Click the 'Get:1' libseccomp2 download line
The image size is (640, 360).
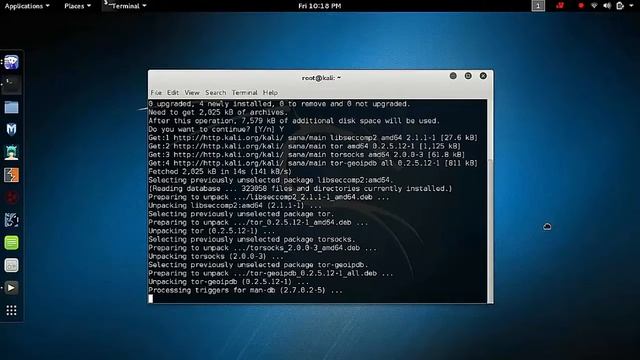coord(313,138)
